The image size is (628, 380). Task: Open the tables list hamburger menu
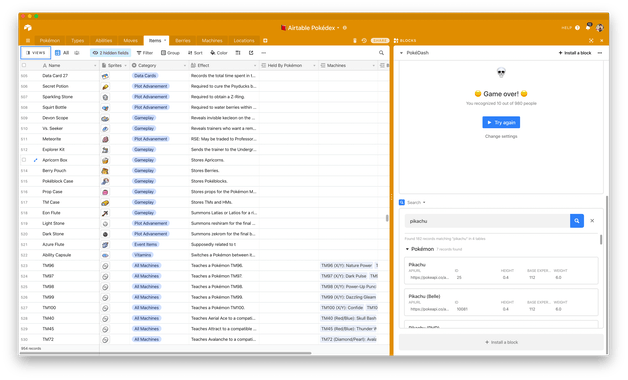[x=28, y=40]
